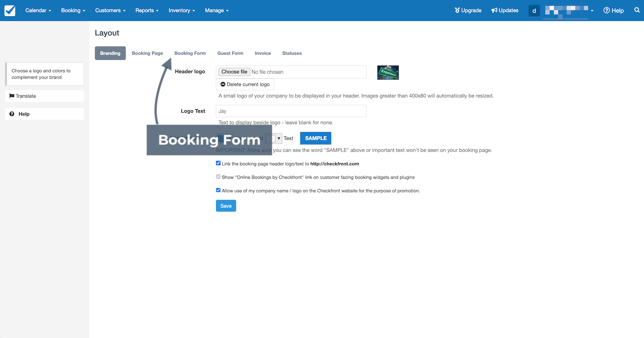Open the Translate flag item in sidebar

[44, 96]
